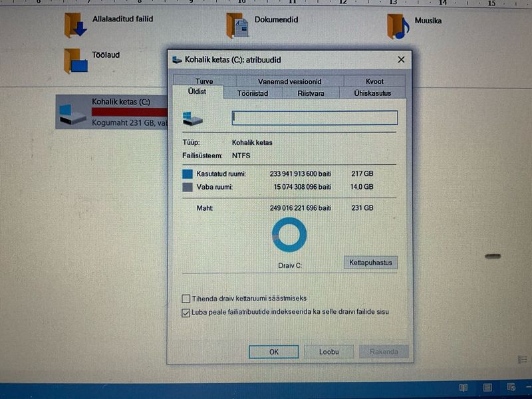Click the Töölaud folder label
Screen dimensions: 532x399
point(106,55)
